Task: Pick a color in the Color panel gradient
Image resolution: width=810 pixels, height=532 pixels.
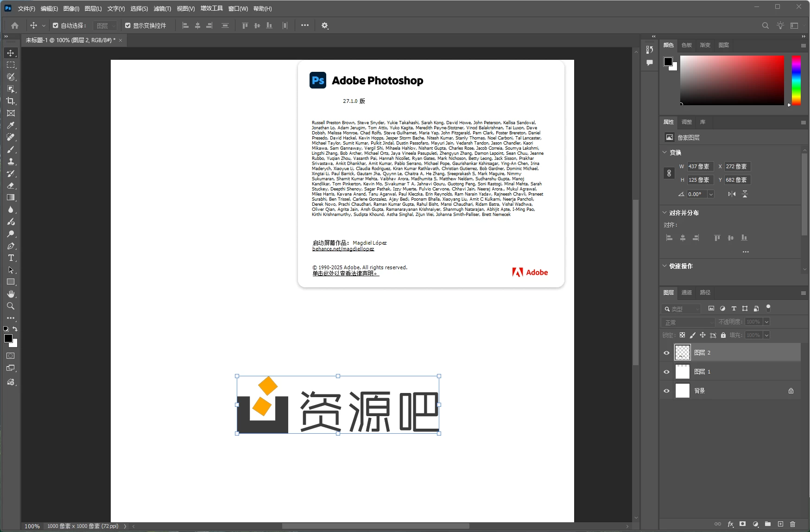Action: coord(732,80)
